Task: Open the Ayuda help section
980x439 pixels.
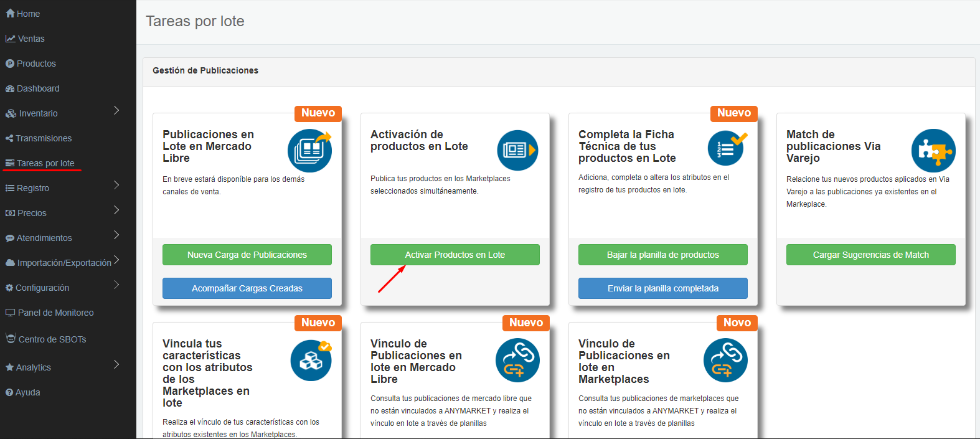Action: 27,392
